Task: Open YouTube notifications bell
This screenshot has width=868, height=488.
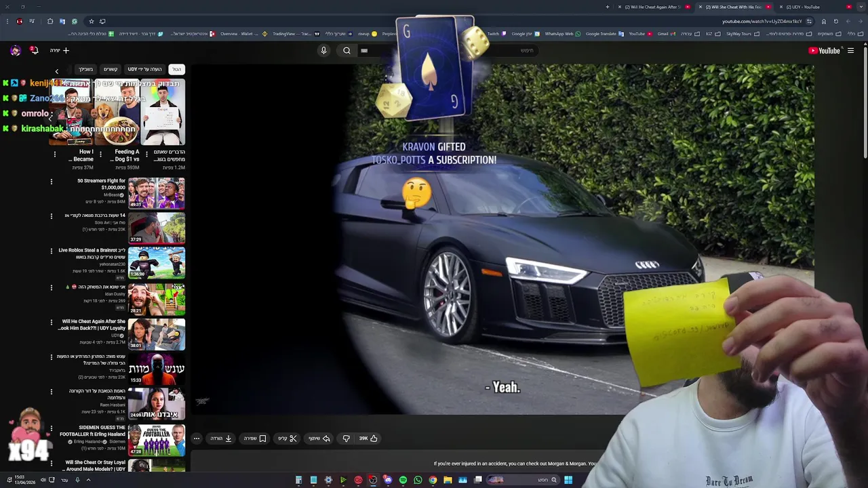Action: click(34, 50)
